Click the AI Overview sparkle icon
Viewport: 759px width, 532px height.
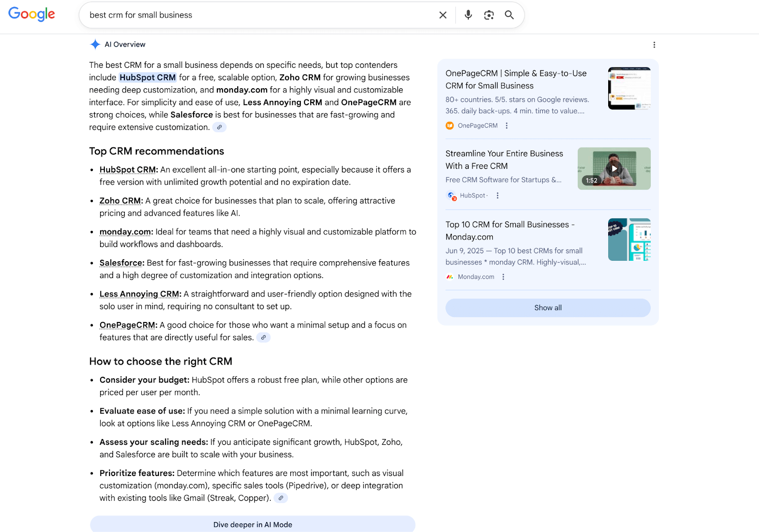(94, 44)
